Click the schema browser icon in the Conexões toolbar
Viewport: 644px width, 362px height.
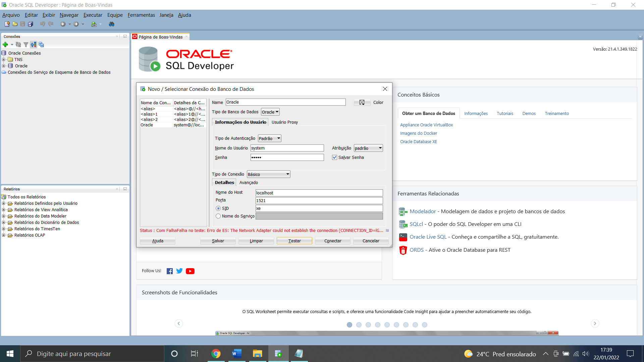click(34, 45)
